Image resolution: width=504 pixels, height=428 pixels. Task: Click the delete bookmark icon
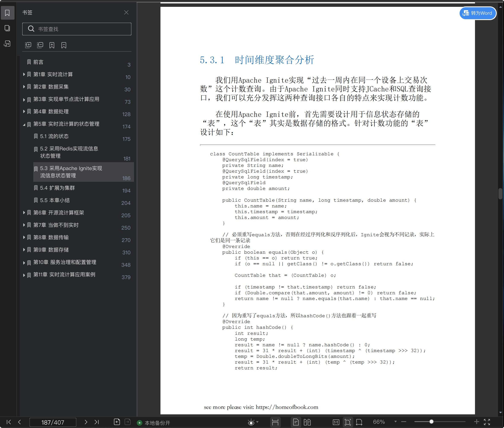(x=64, y=45)
